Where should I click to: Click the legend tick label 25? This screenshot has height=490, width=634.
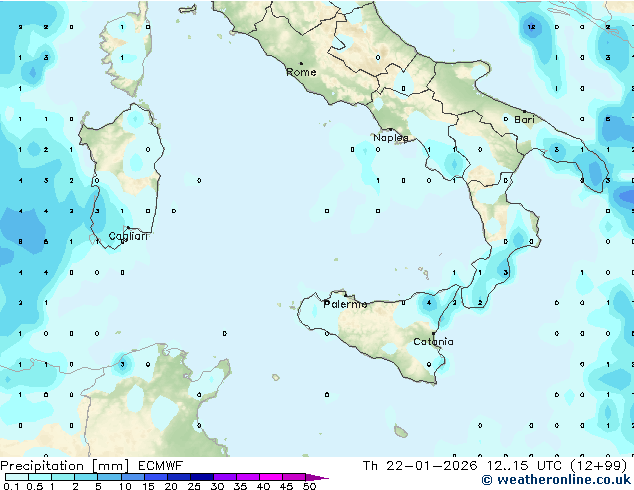[194, 486]
